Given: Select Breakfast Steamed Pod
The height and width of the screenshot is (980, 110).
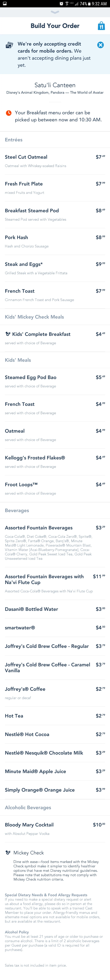Looking at the screenshot, I should pyautogui.click(x=55, y=215).
